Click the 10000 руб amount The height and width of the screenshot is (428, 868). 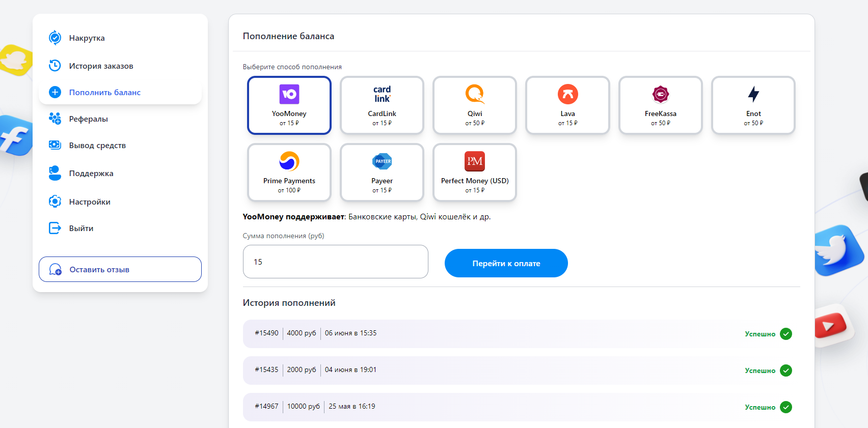304,406
